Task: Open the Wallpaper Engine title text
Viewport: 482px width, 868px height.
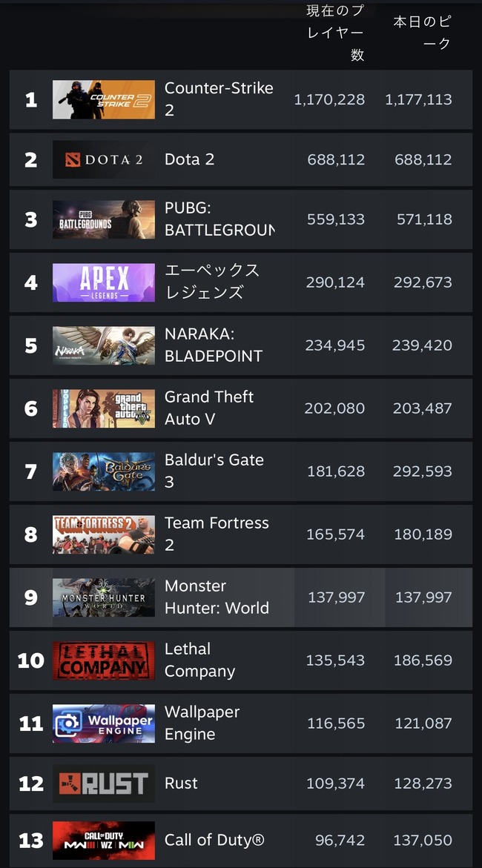Action: pyautogui.click(x=202, y=723)
